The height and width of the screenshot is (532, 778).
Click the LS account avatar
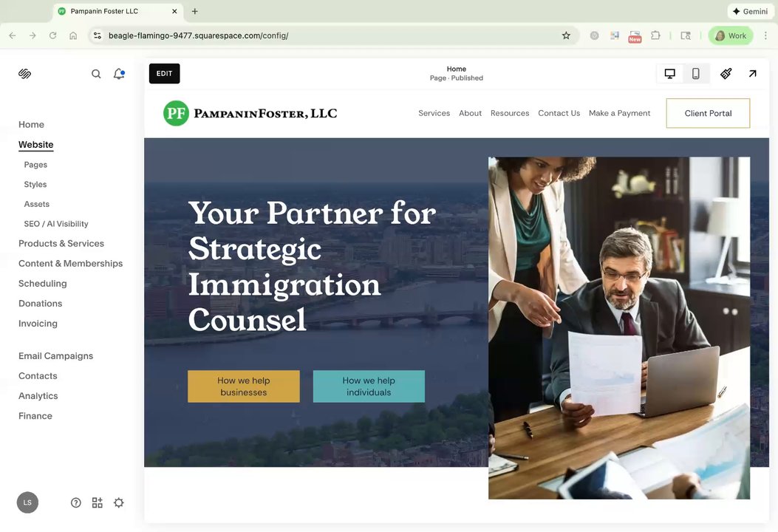(27, 502)
